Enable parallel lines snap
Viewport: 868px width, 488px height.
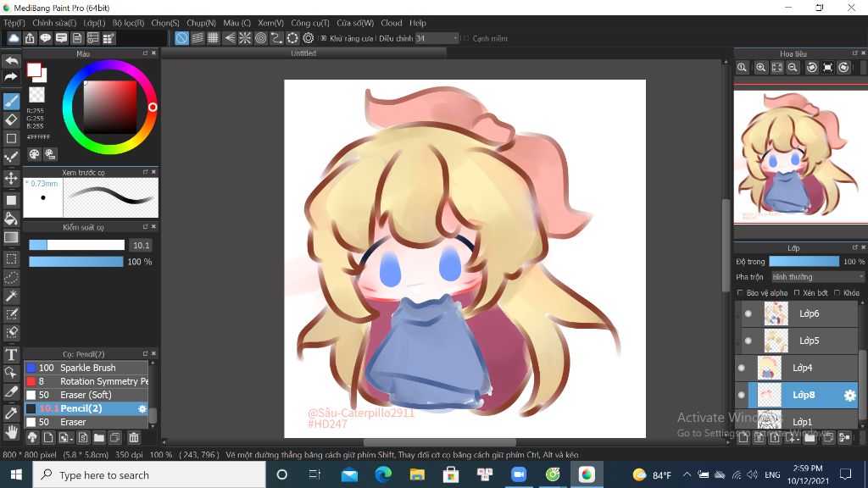point(198,38)
